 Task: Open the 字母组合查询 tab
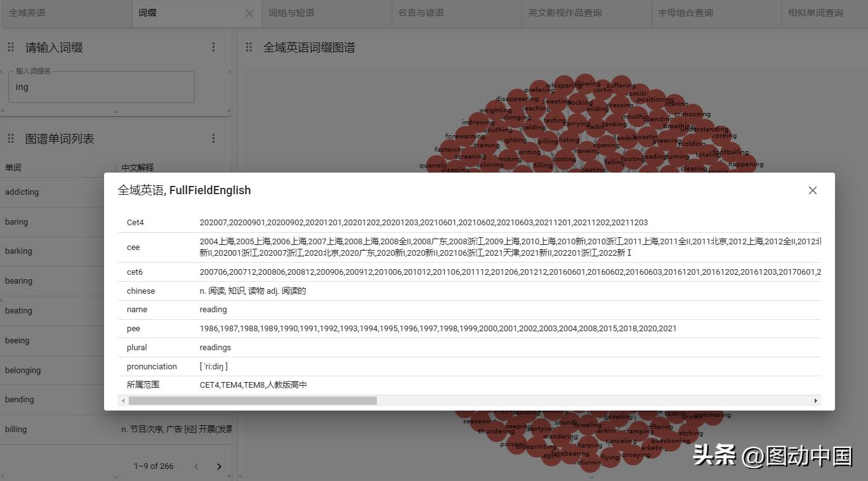coord(685,13)
